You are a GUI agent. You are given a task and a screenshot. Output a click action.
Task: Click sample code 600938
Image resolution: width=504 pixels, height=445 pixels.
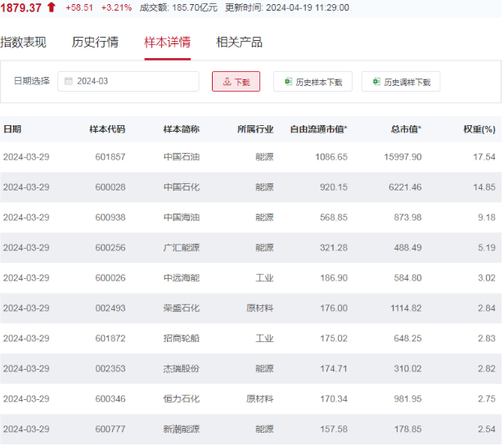pos(110,218)
